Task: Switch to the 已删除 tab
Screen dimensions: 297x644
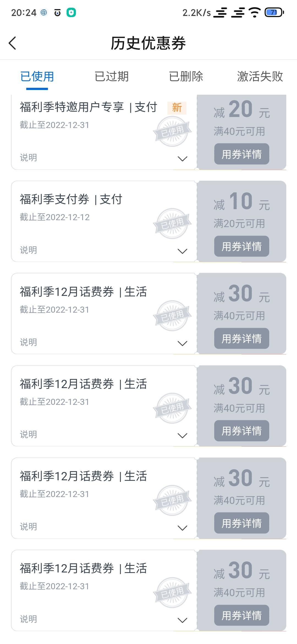Action: click(x=186, y=77)
